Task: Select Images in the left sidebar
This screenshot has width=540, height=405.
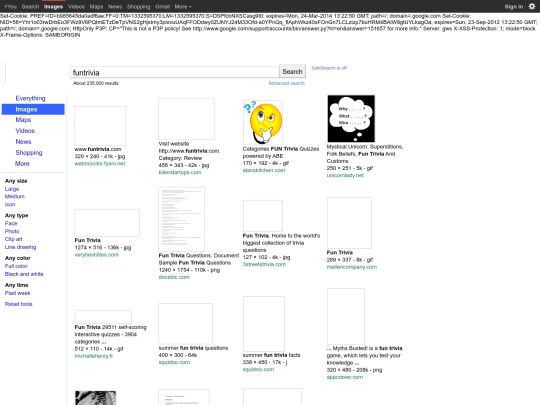Action: tap(33, 109)
